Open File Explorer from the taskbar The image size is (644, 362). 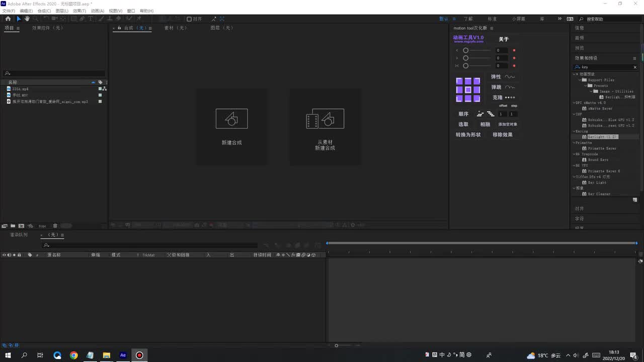pos(107,355)
